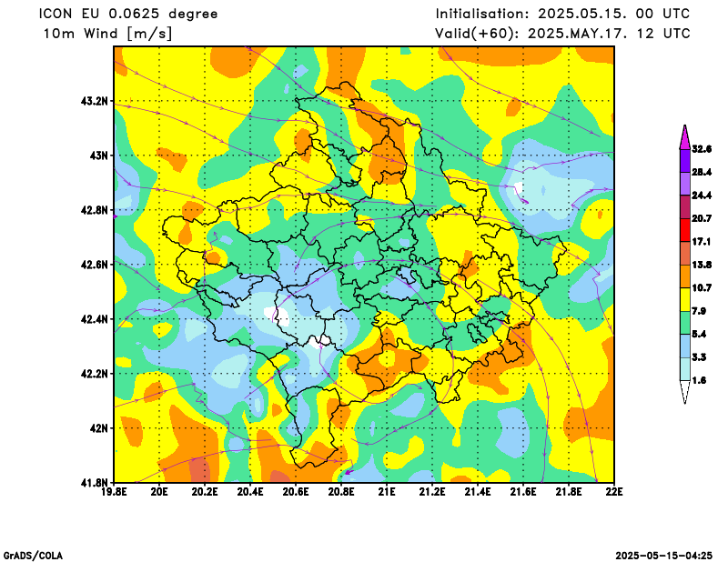
Task: Click the 'Valid(+60): 2025.MAY.17. 12 UTC' line
Action: (562, 34)
